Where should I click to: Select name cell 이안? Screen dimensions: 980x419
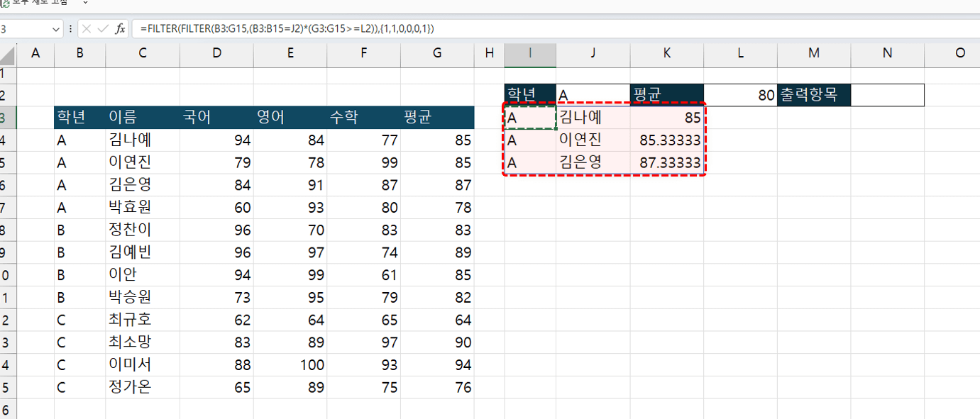tap(143, 275)
